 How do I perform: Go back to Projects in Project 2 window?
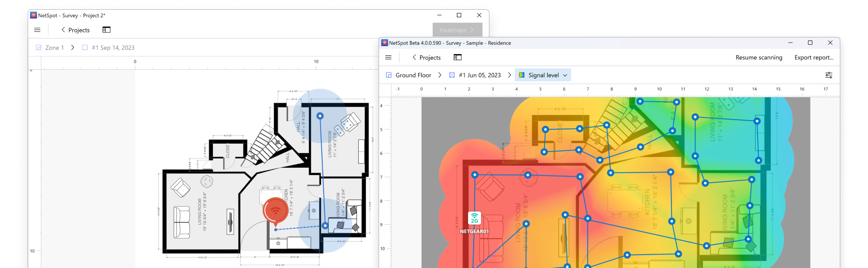75,30
